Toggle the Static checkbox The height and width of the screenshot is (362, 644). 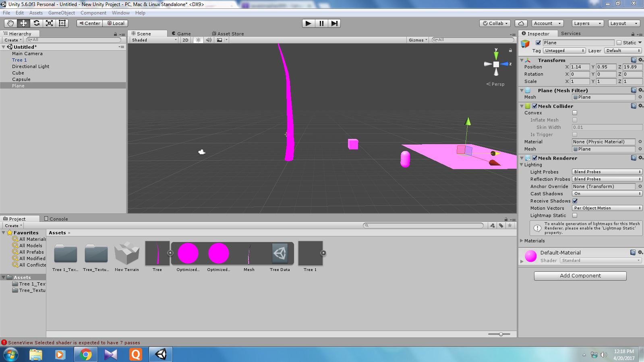[619, 43]
